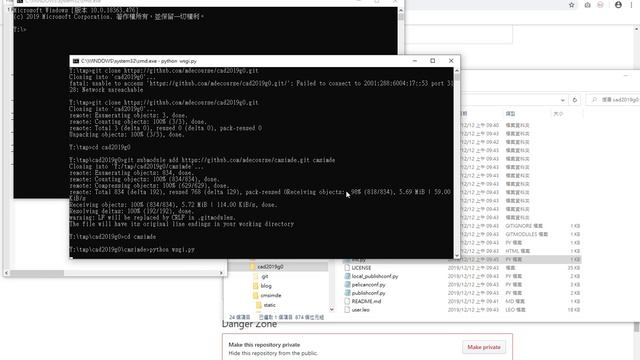Click left arrow of back cmd horizontal scrollbar

[x=6, y=273]
